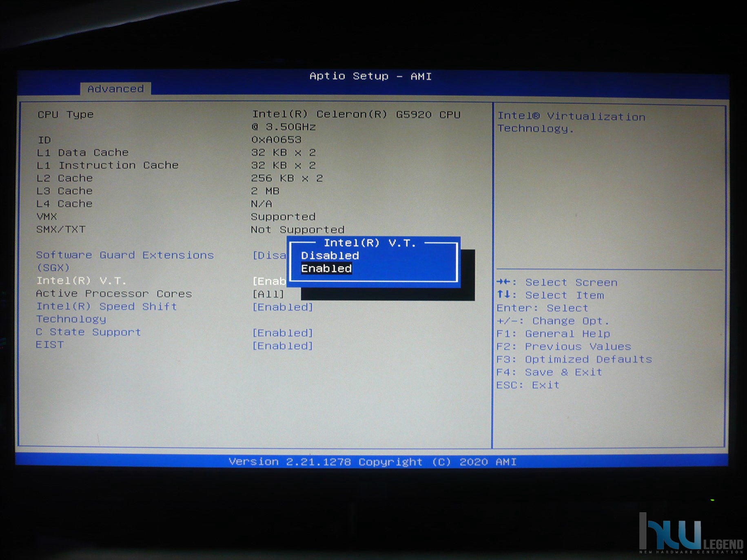The image size is (747, 560).
Task: Open Active Processor Cores setting
Action: pyautogui.click(x=114, y=294)
